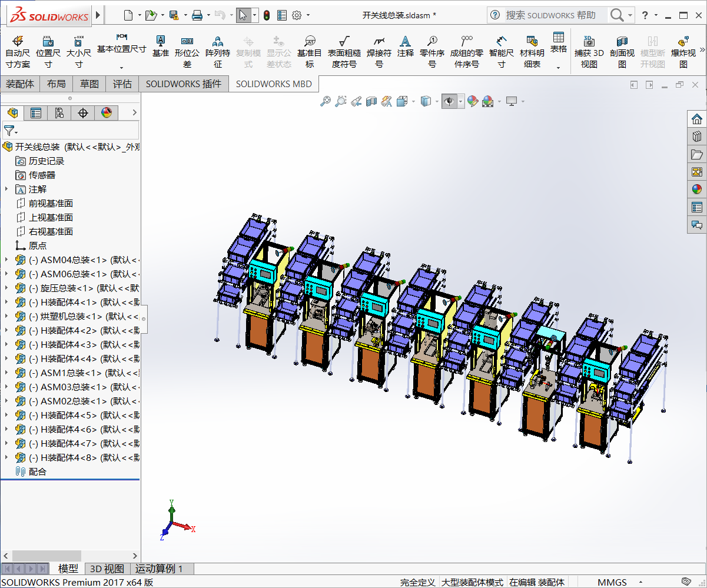This screenshot has height=588, width=707.
Task: Expand the SOLIDWORKS menu arrow near logo
Action: tap(98, 15)
